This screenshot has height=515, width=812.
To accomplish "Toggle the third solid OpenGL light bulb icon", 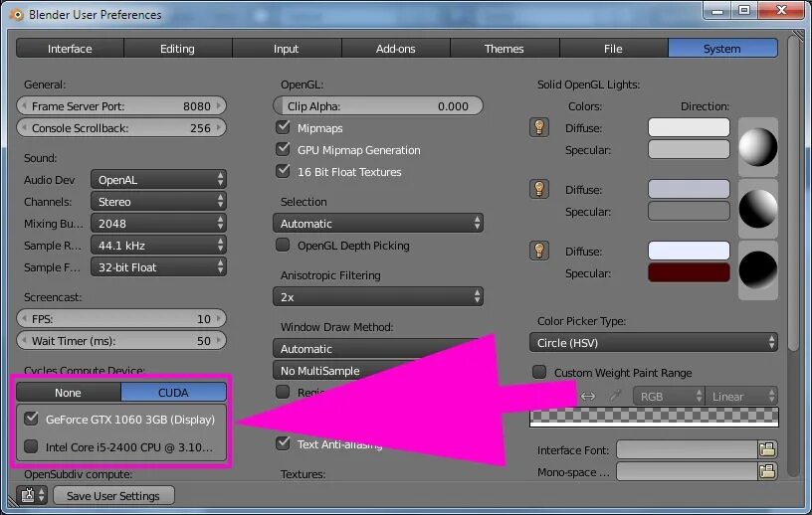I will [539, 251].
